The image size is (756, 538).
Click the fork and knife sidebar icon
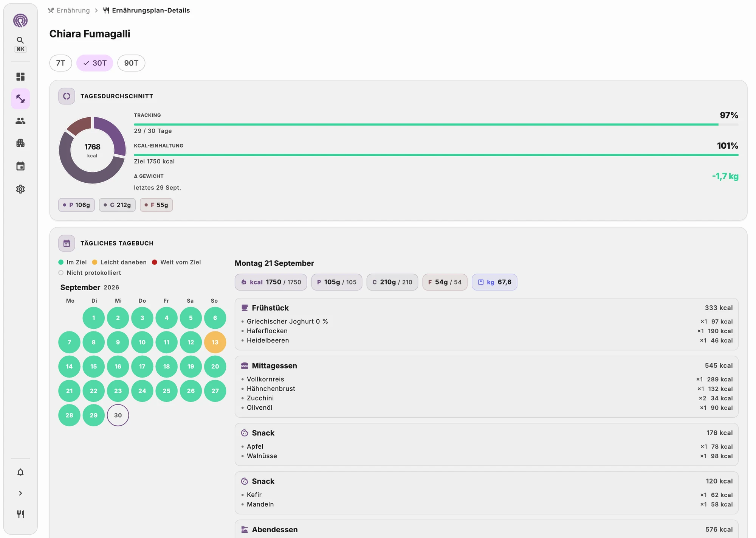click(x=20, y=514)
